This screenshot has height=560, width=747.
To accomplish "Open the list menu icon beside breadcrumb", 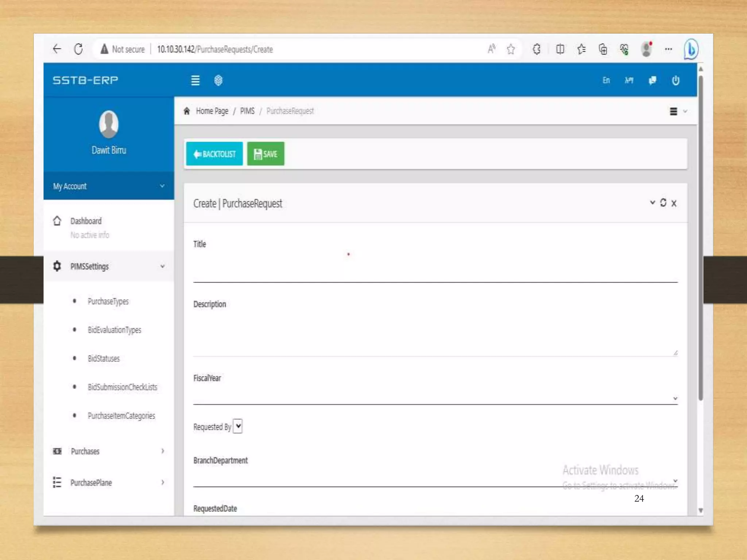I will pos(674,111).
